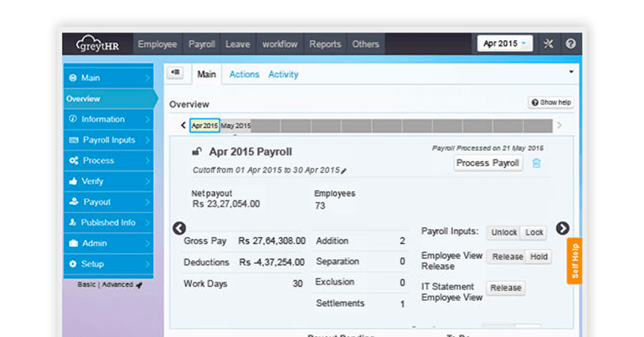Click the Net payout amount Rs 23,27,054.00
The width and height of the screenshot is (644, 337).
pyautogui.click(x=226, y=204)
